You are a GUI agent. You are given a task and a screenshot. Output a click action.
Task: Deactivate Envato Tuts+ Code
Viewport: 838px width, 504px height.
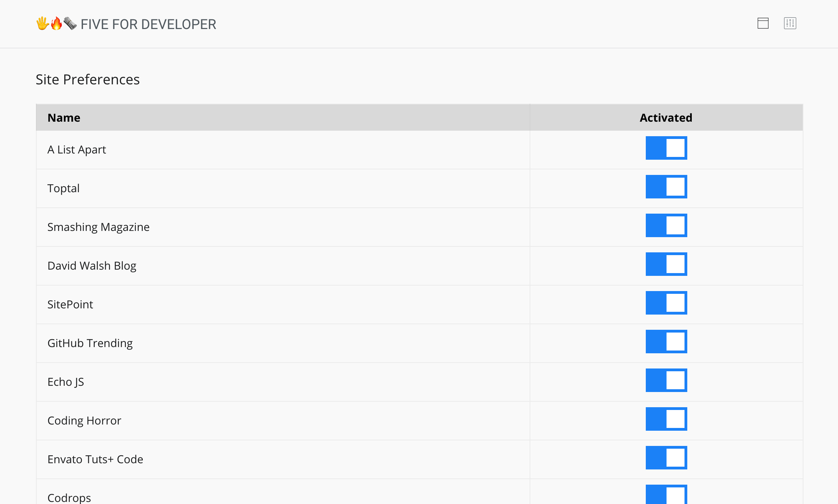[x=666, y=458]
